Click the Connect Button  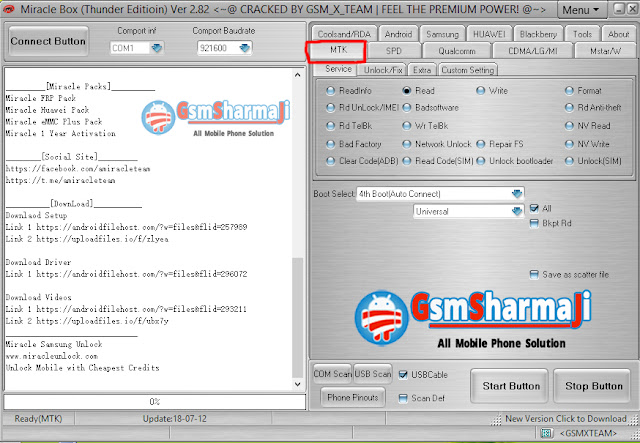point(48,41)
